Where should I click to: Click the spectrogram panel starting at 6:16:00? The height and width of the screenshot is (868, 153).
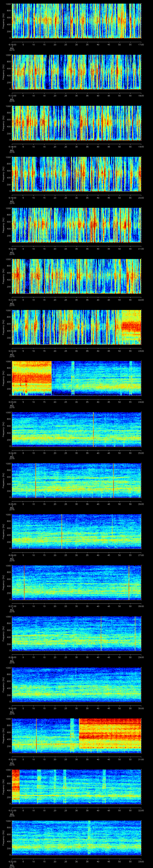(x=76, y=21)
